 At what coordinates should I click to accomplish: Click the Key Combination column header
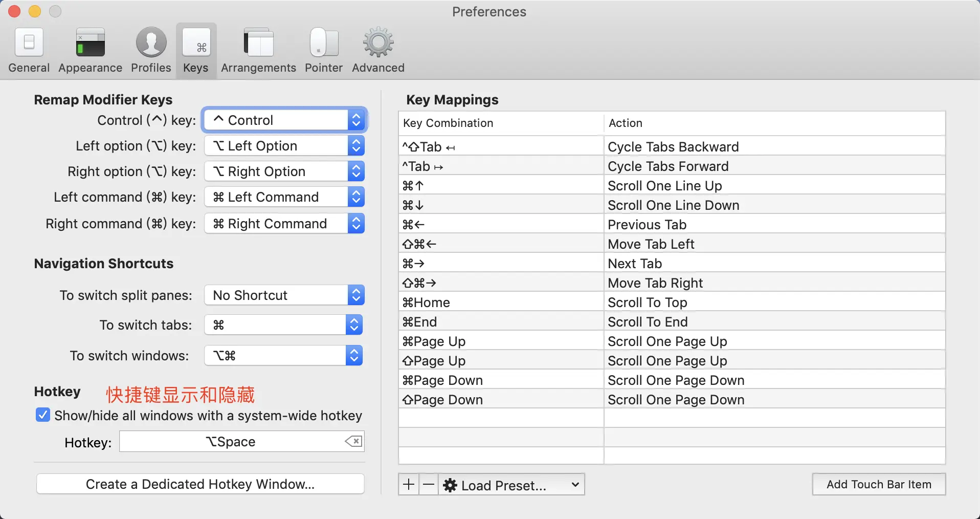500,123
